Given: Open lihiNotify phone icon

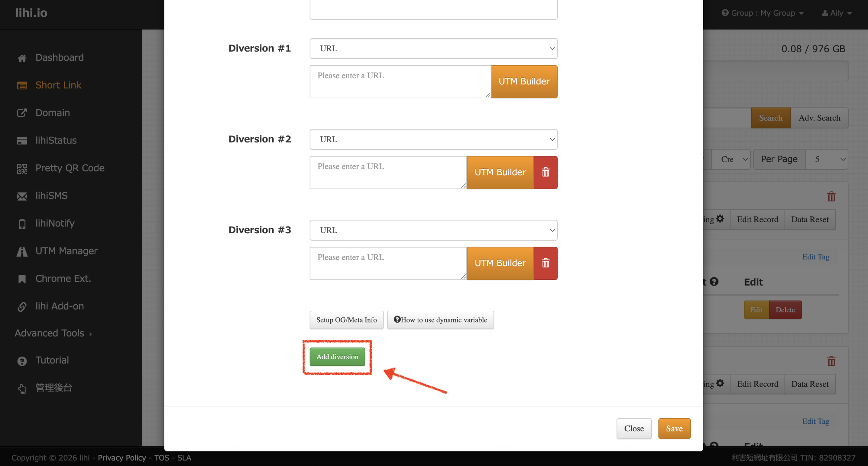Looking at the screenshot, I should (22, 224).
